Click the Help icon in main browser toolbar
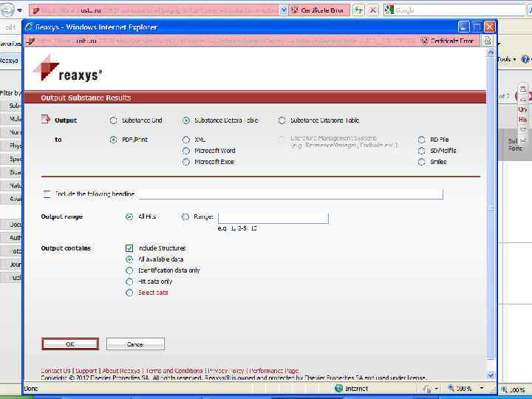The width and height of the screenshot is (532, 399). (525, 59)
